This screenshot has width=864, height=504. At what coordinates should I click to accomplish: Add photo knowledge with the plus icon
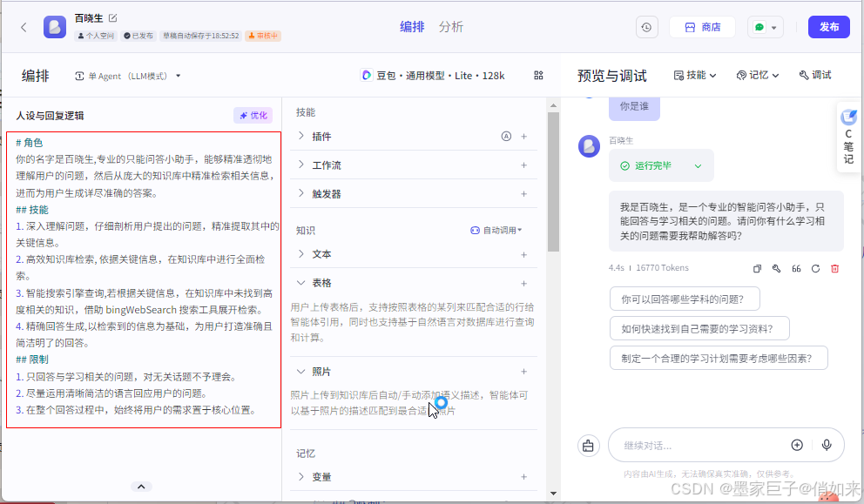[523, 371]
